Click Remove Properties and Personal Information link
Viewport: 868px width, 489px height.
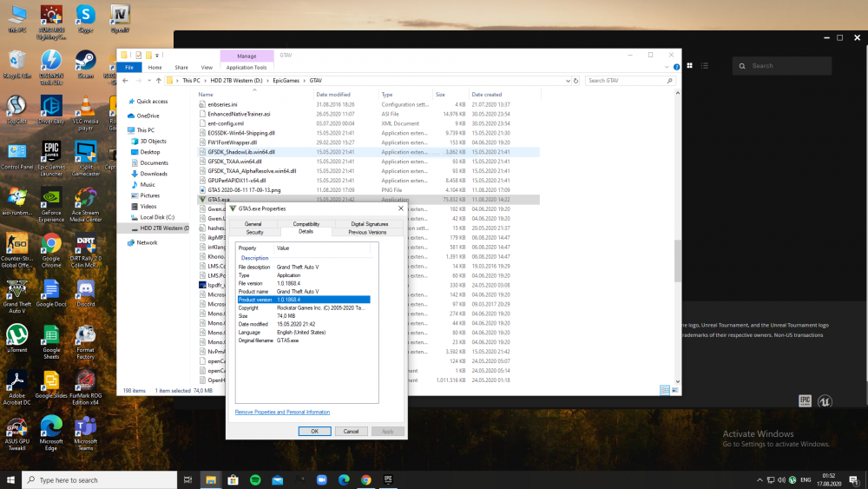click(282, 412)
